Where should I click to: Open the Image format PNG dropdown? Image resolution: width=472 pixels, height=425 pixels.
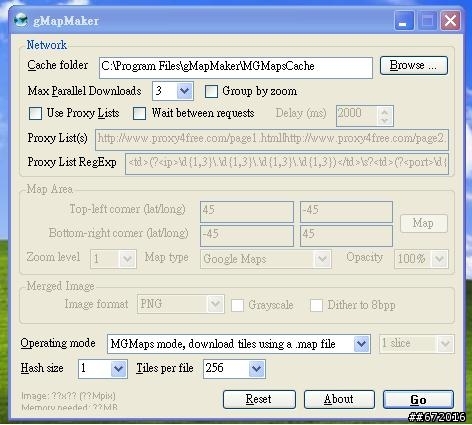215,304
